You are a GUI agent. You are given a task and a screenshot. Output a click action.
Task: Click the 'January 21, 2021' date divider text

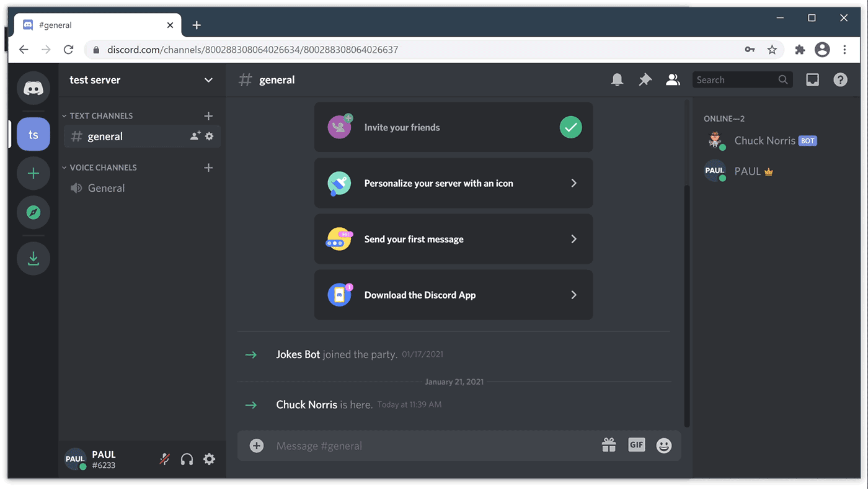coord(454,382)
